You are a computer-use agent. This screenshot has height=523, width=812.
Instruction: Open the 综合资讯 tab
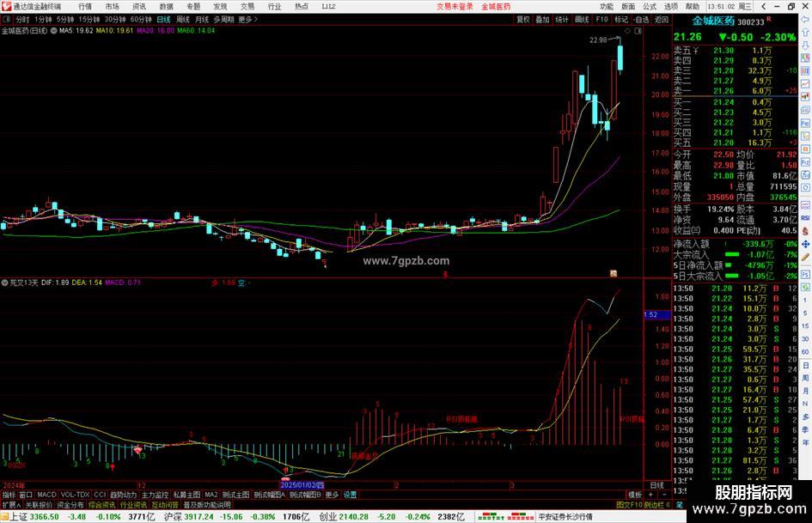[x=102, y=505]
